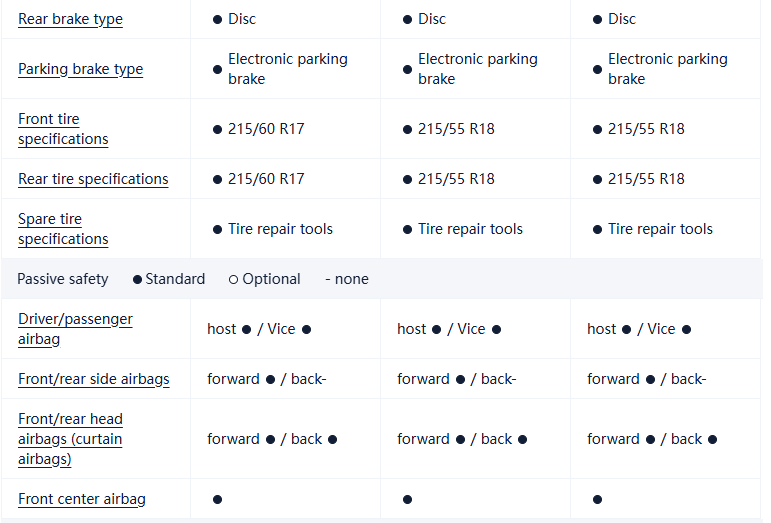Image resolution: width=771 pixels, height=523 pixels.
Task: Click the '- none' legend label
Action: (347, 279)
